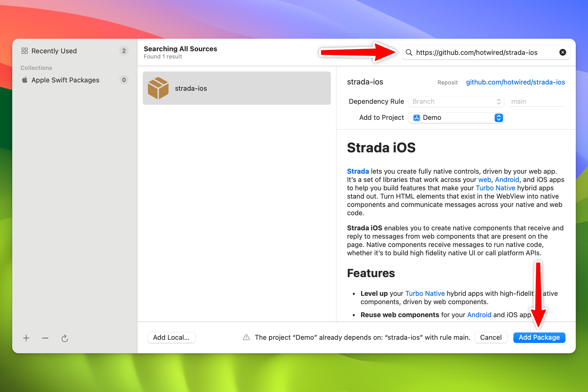This screenshot has height=392, width=588.
Task: Clear the package URL search field
Action: [563, 53]
